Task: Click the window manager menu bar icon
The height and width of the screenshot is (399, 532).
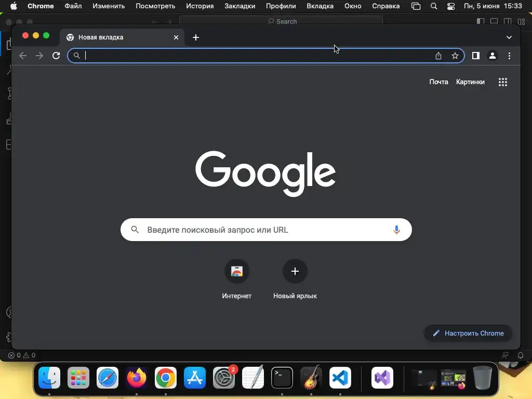Action: click(416, 6)
